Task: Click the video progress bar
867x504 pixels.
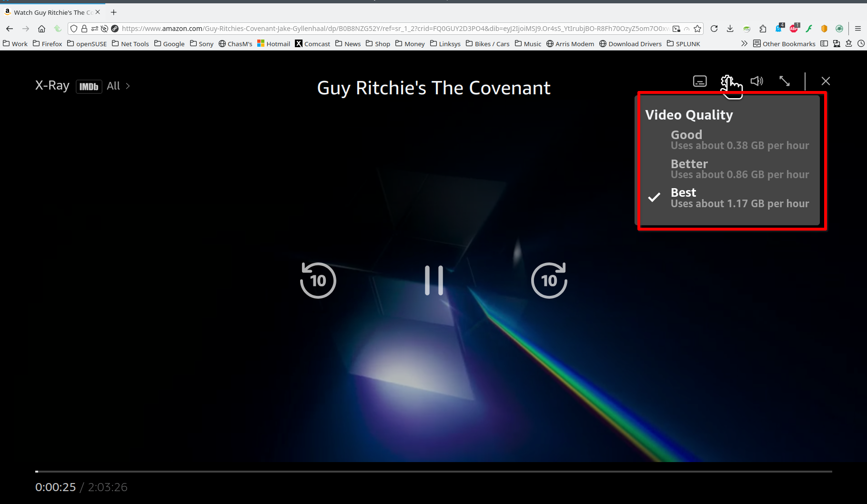Action: point(433,472)
